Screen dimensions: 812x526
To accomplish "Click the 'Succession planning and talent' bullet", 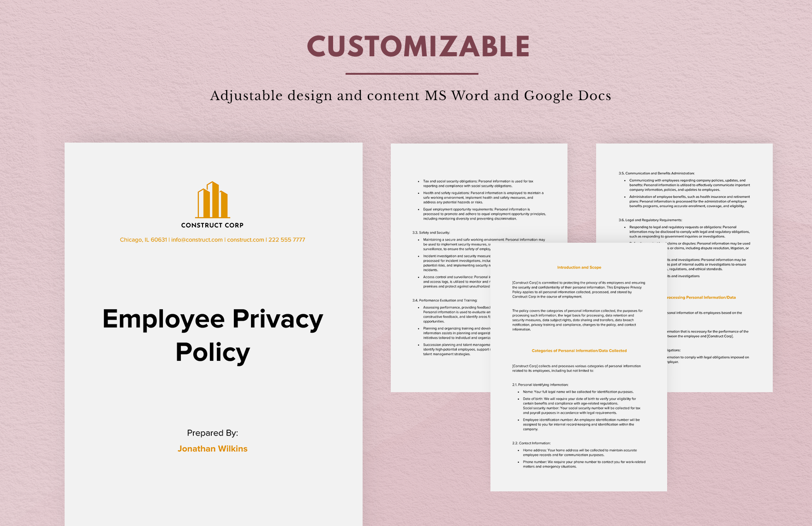I will (457, 349).
